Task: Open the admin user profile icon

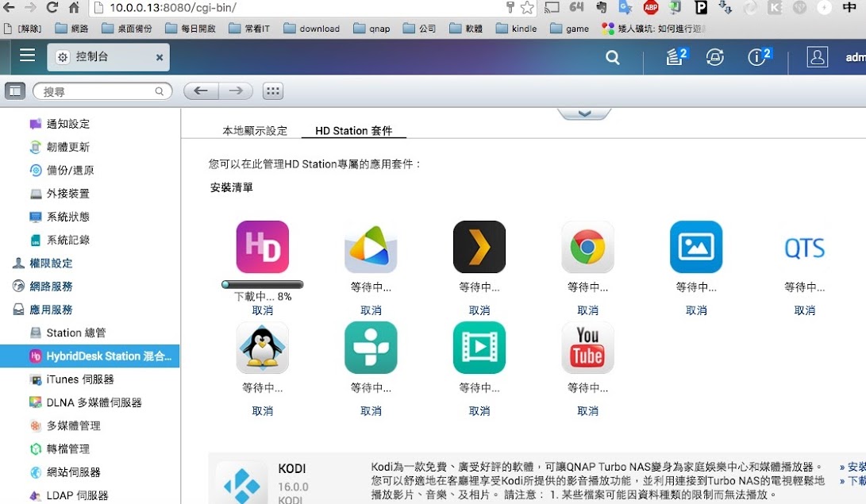Action: pyautogui.click(x=817, y=57)
